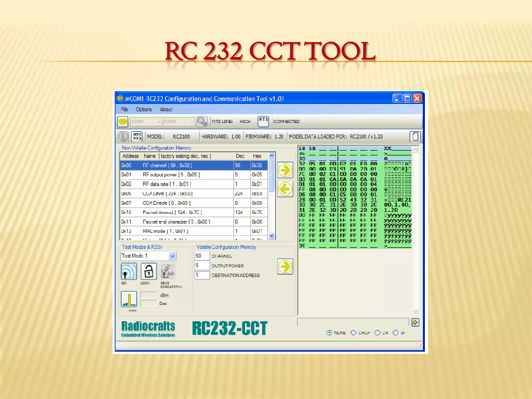This screenshot has width=532, height=399.
Task: Select the CRLF line ending option
Action: [354, 332]
